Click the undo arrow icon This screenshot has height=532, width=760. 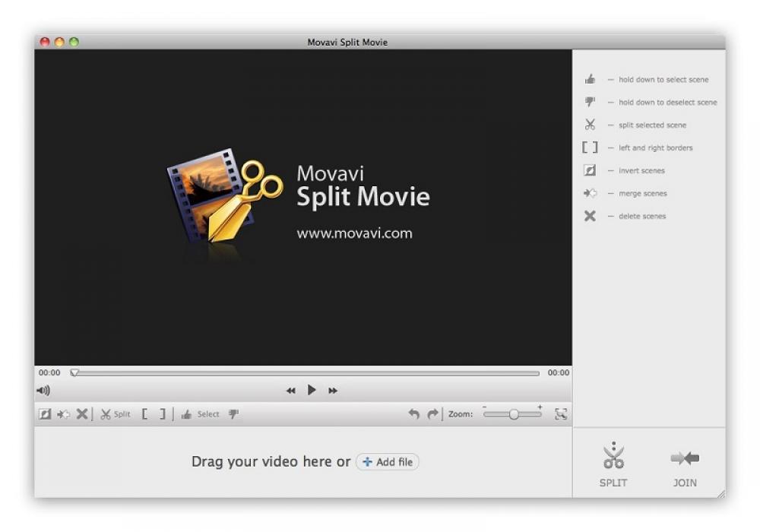coord(414,414)
